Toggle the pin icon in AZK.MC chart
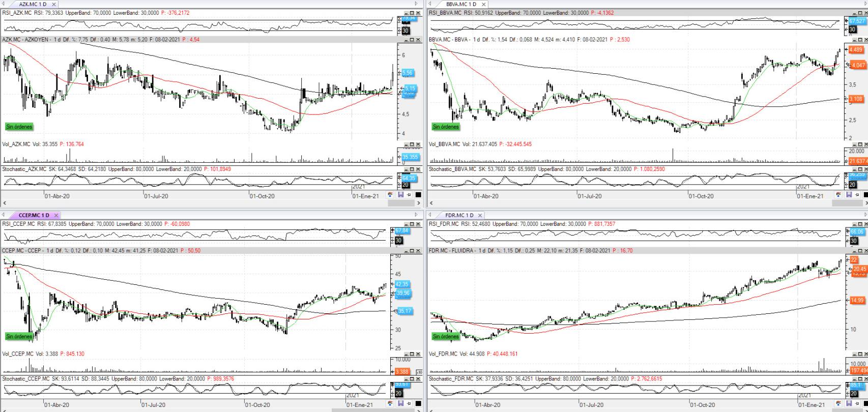This screenshot has width=868, height=412. [x=409, y=195]
